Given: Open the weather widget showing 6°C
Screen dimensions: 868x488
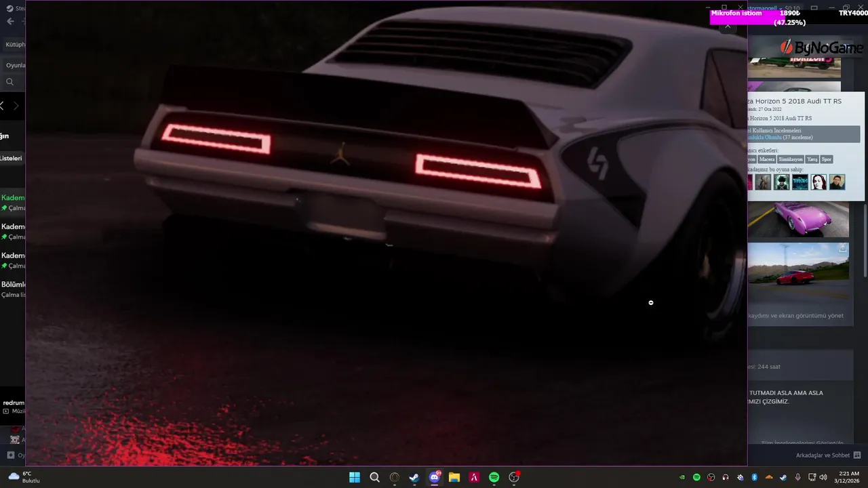Looking at the screenshot, I should pos(23,477).
